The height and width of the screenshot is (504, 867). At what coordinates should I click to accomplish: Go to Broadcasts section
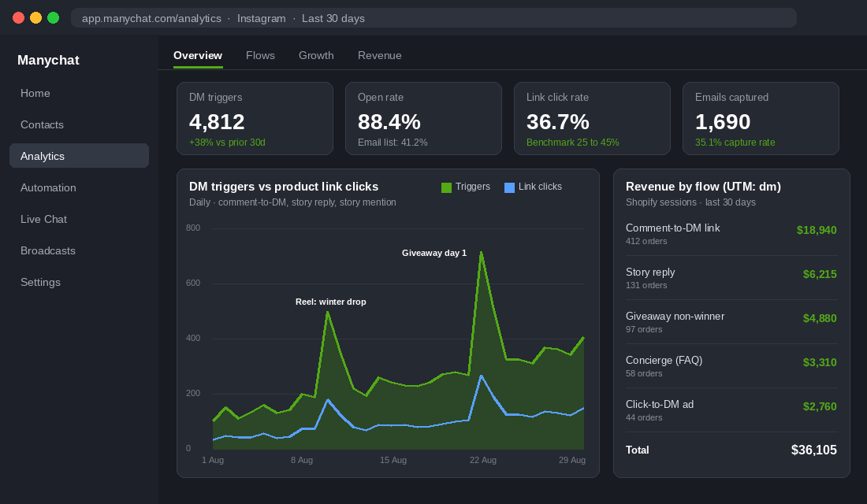(x=79, y=251)
